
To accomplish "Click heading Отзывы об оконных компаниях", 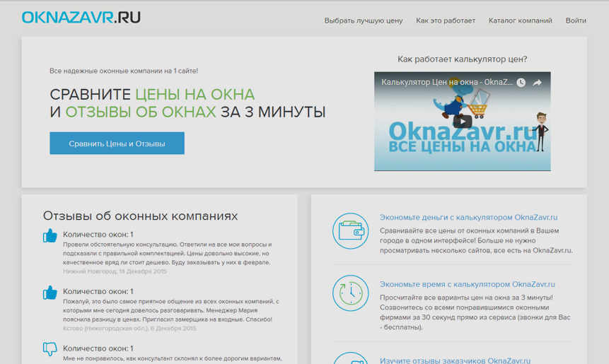I will click(x=140, y=216).
